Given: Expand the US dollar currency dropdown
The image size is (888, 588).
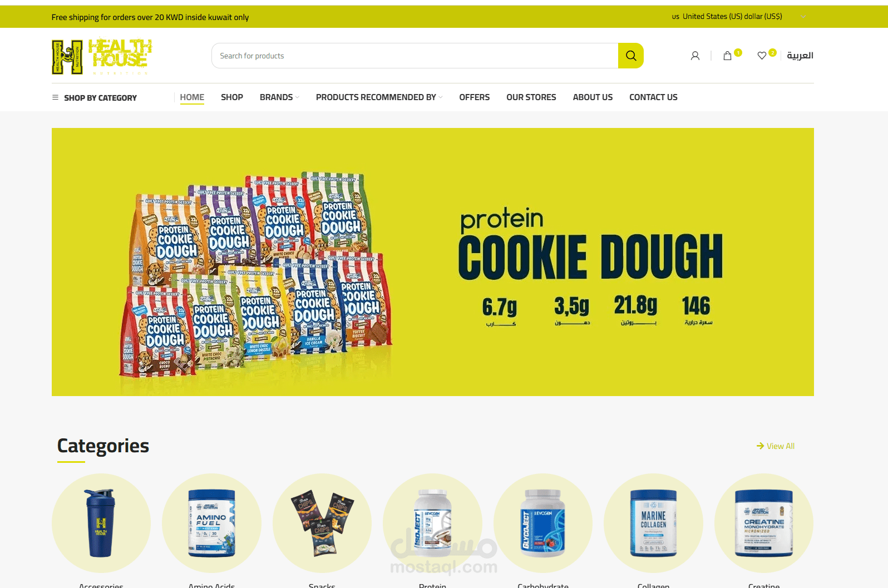Looking at the screenshot, I should (738, 17).
